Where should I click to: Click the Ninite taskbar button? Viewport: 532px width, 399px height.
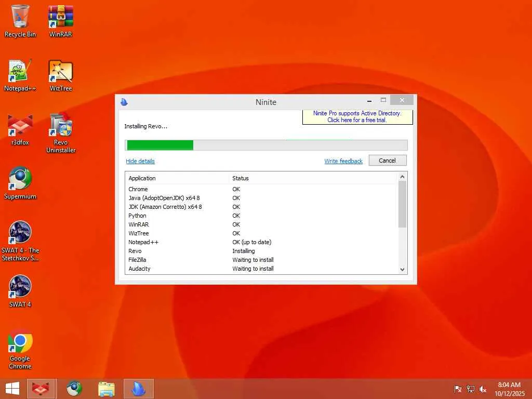[x=139, y=389]
